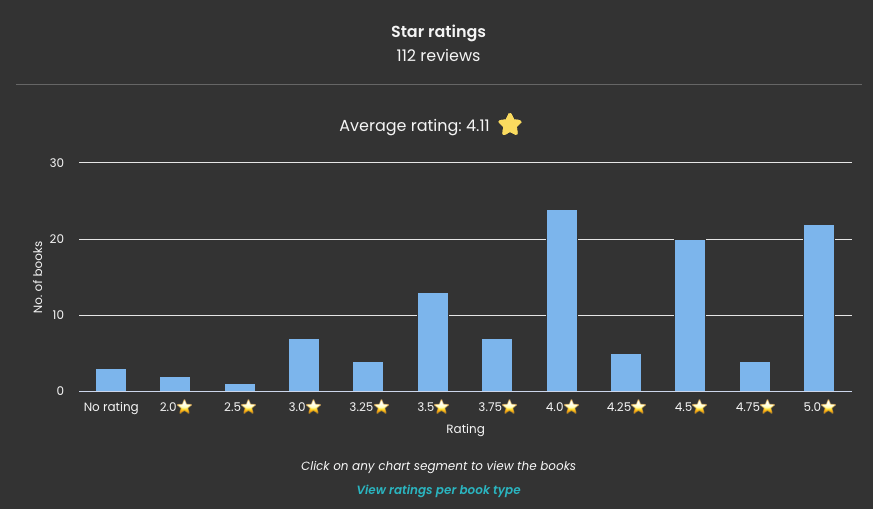The width and height of the screenshot is (873, 509).
Task: Click the 3.25 star rating bar
Action: click(368, 376)
